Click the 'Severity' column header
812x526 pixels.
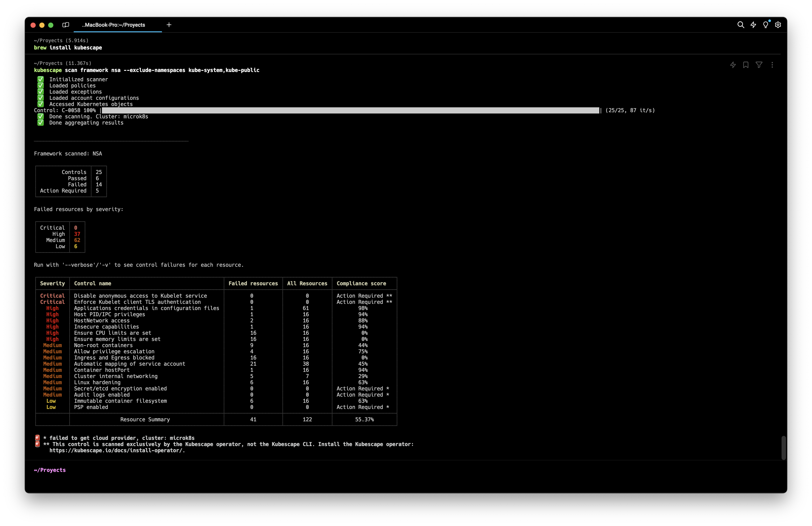(52, 284)
